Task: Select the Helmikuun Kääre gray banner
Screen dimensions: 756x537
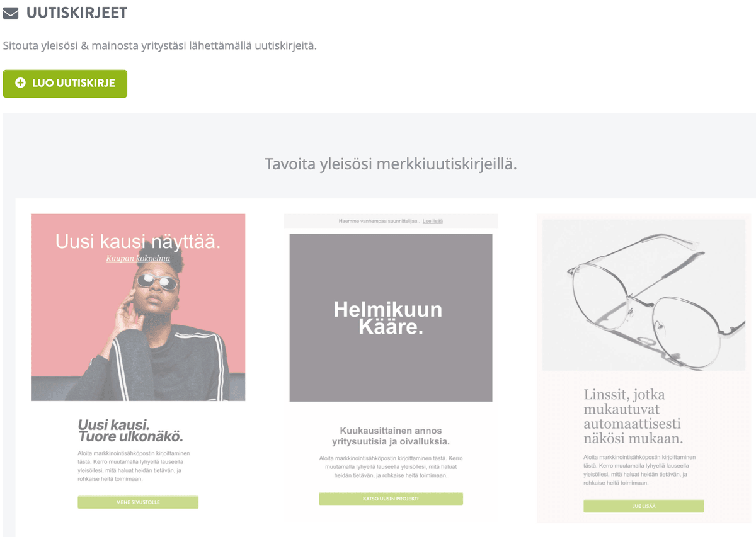Action: click(391, 318)
